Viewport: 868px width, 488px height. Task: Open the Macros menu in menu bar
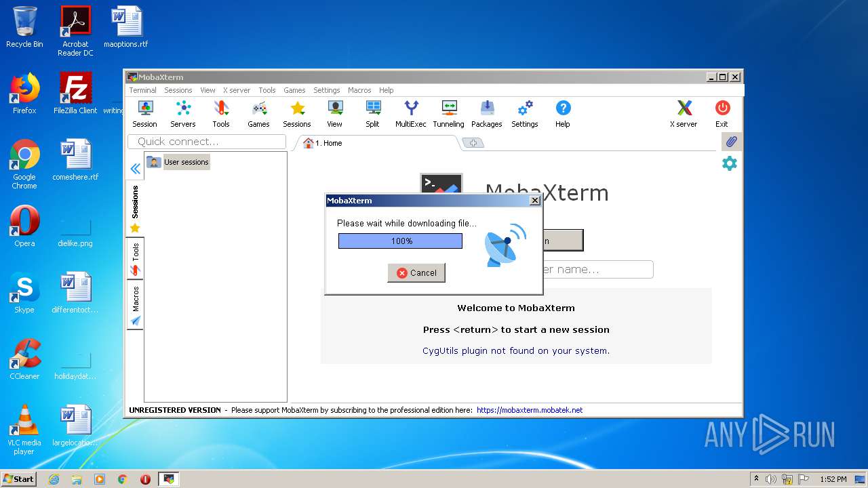(x=359, y=90)
